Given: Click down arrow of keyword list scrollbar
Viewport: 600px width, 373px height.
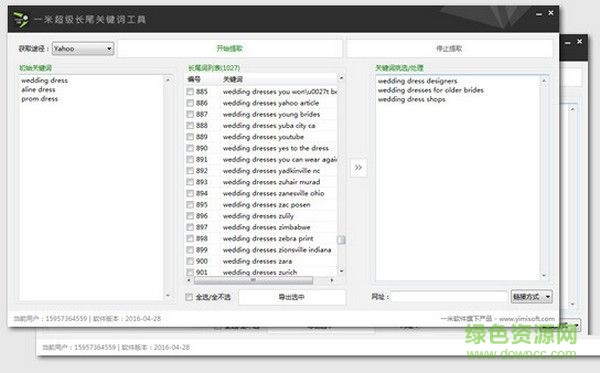Looking at the screenshot, I should coord(341,271).
